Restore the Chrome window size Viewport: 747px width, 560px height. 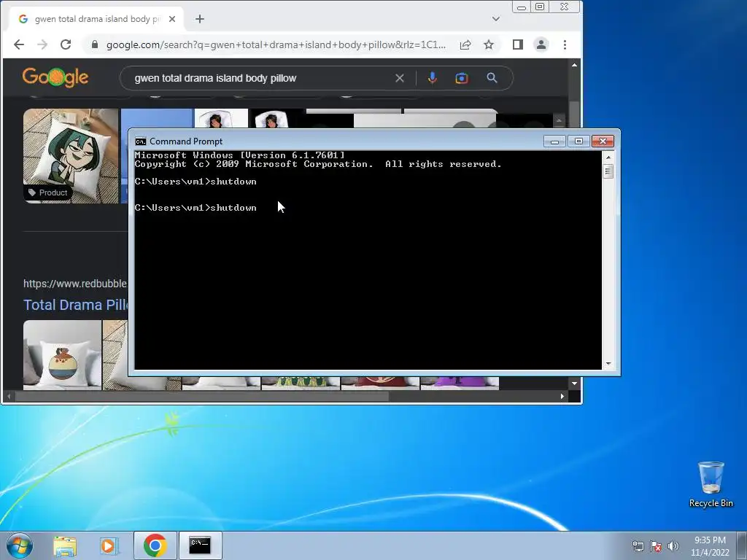coord(540,7)
